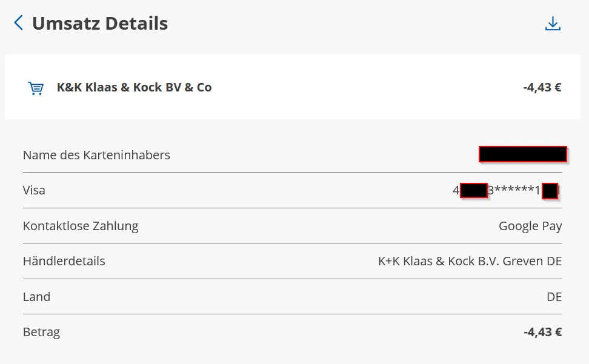
Task: Select the DE value in the Land row
Action: tap(554, 297)
